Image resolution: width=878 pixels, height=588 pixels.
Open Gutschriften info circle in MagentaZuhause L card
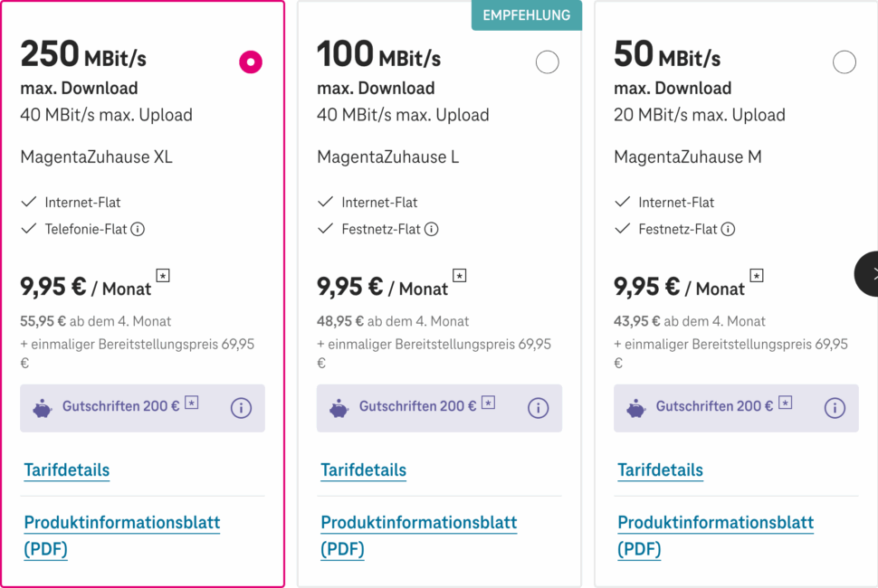538,408
